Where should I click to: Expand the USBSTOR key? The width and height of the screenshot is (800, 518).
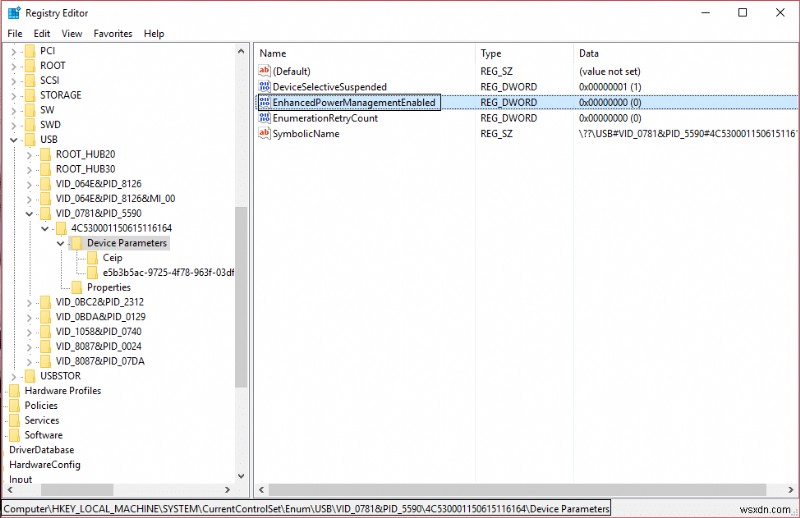14,377
